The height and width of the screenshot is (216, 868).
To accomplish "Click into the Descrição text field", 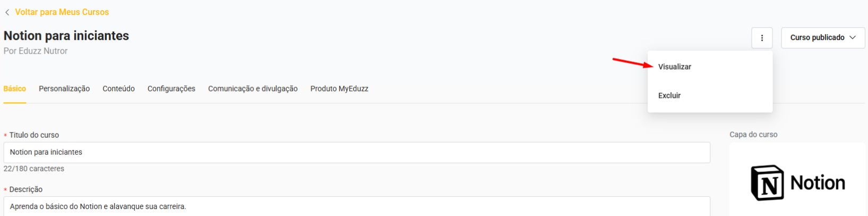I will [357, 206].
